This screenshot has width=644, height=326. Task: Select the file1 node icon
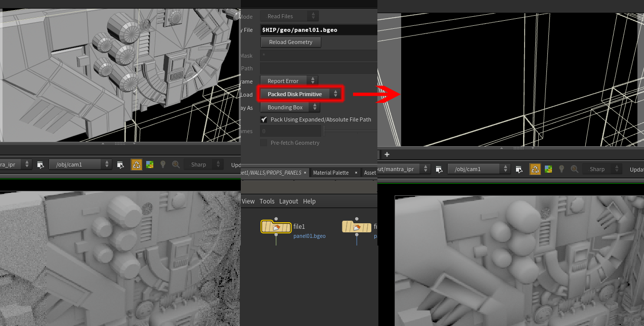pyautogui.click(x=276, y=227)
